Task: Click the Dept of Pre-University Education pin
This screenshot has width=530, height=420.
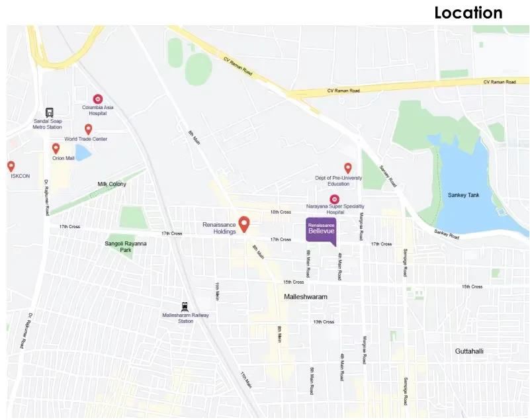Action: pyautogui.click(x=348, y=168)
